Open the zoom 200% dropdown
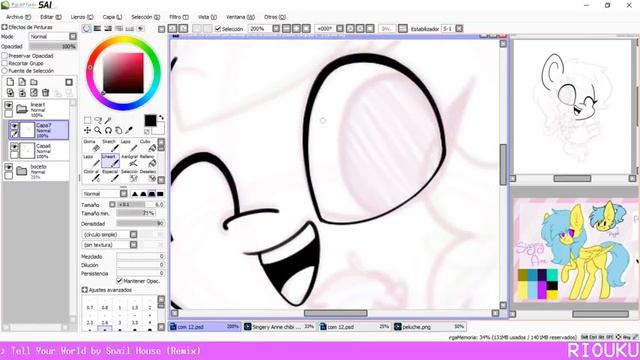640x360 pixels. (276, 29)
